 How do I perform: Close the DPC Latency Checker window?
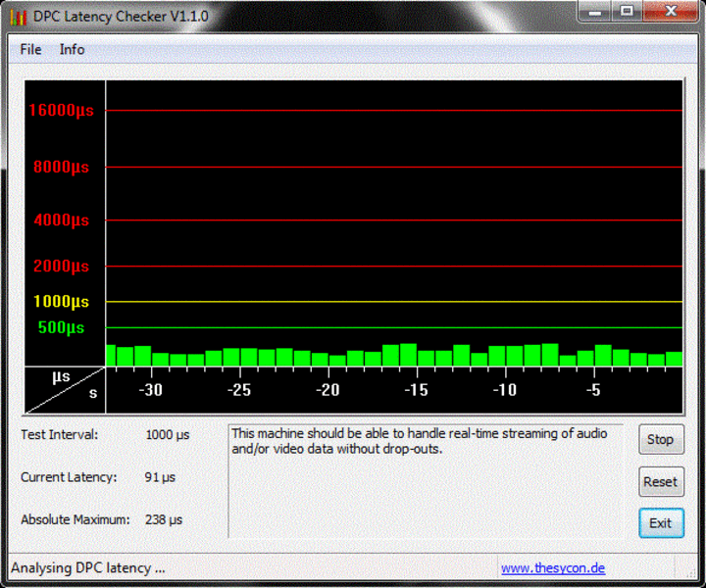pyautogui.click(x=671, y=11)
